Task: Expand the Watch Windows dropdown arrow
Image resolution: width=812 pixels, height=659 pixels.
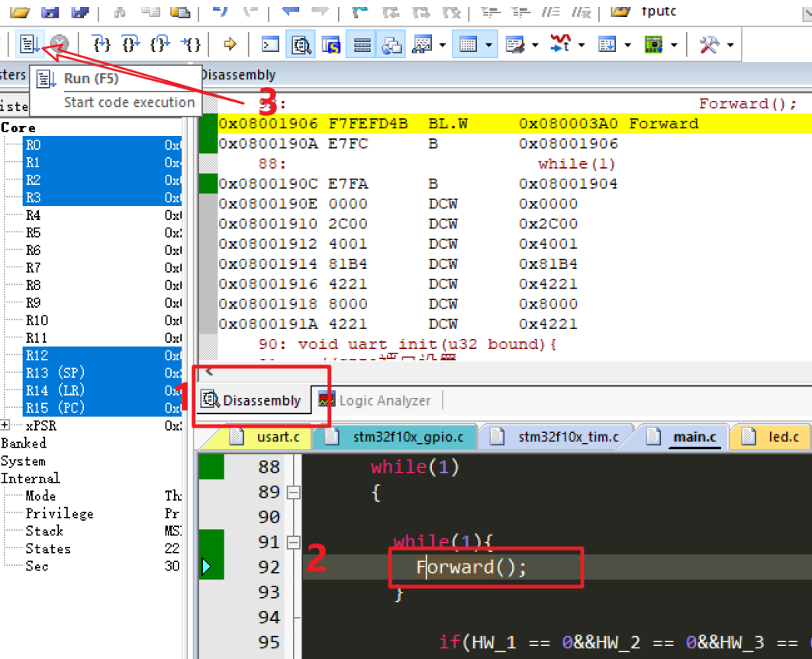Action: pyautogui.click(x=443, y=45)
